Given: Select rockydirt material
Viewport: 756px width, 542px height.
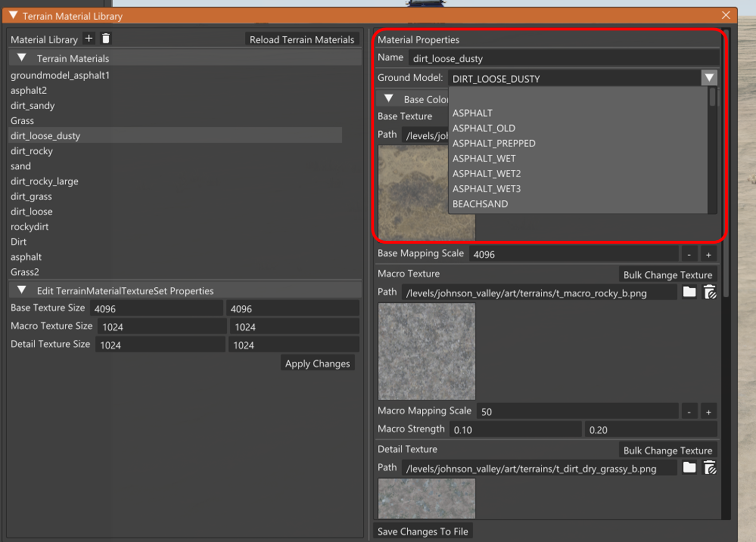Looking at the screenshot, I should 30,226.
